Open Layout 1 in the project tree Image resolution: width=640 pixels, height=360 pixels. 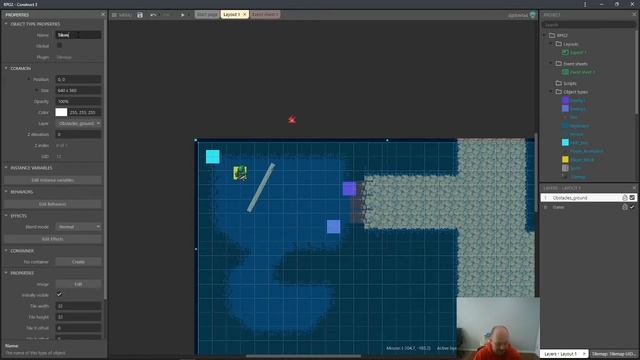click(574, 52)
